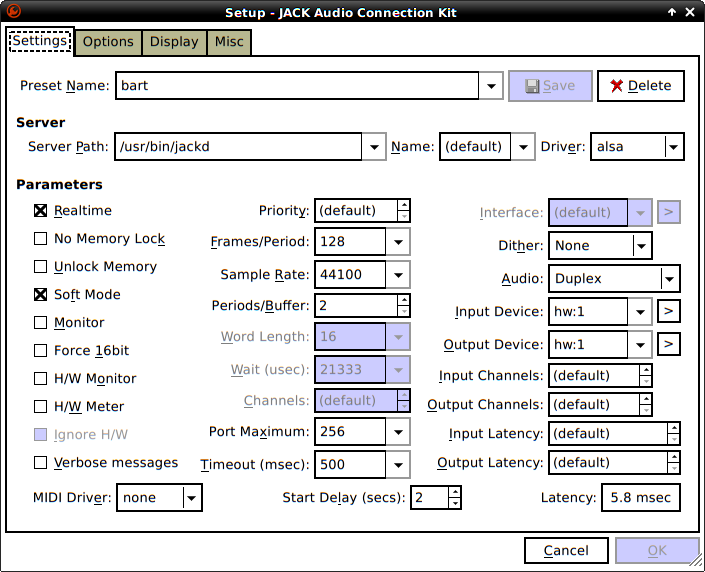Screen dimensions: 705x572
Task: Open the Port Maximum dropdown
Action: point(398,432)
